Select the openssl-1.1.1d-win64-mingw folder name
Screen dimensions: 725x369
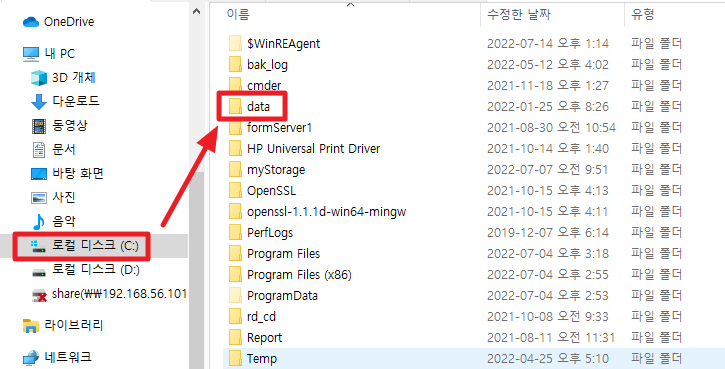326,211
